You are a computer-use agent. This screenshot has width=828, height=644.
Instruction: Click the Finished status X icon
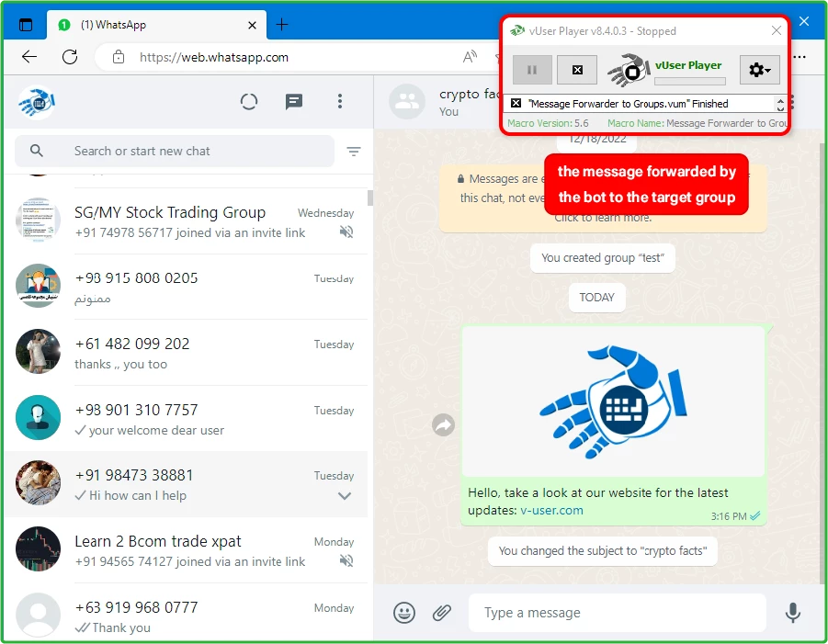click(x=516, y=104)
